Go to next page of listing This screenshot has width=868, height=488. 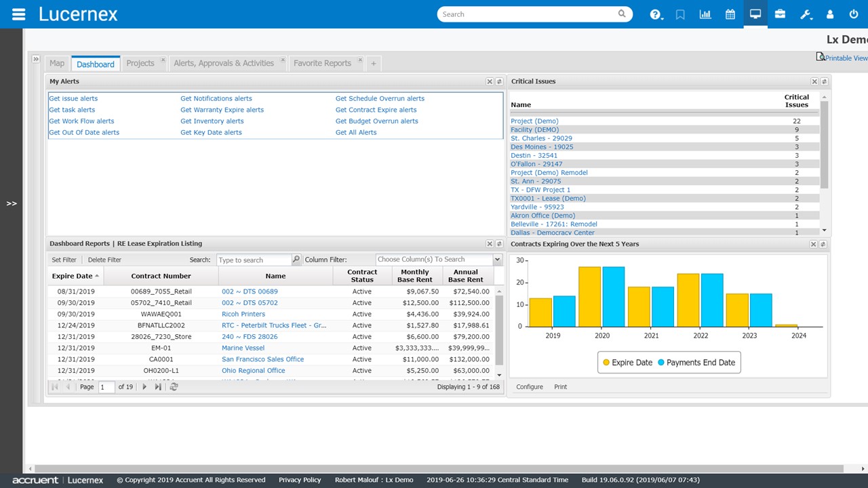coord(144,387)
